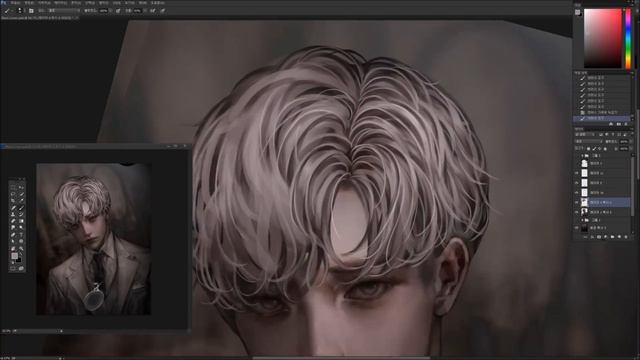Delete current state in History panel
The image size is (640, 360).
626,124
